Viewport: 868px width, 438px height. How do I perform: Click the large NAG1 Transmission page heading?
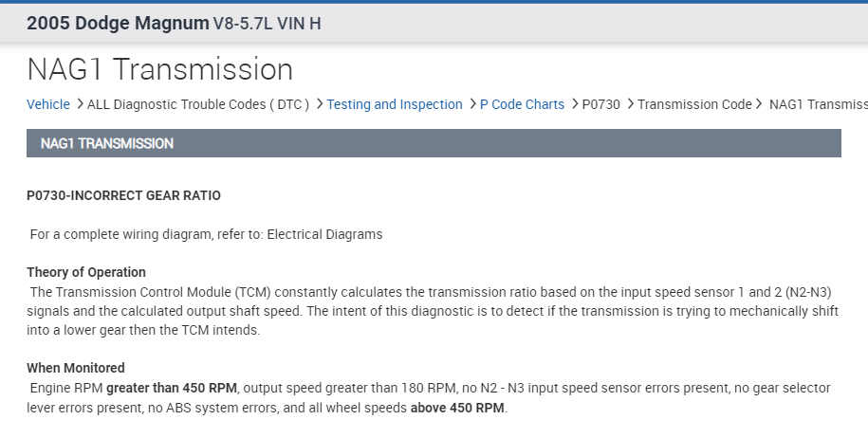point(159,69)
